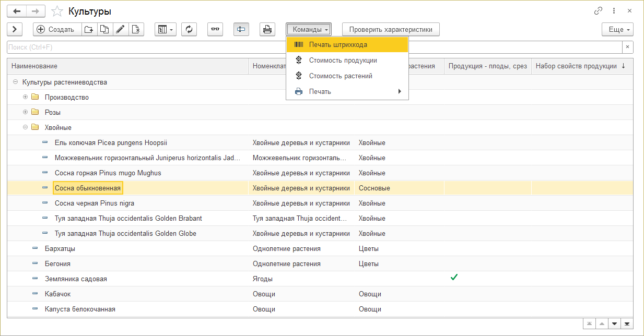Click the create new folder group icon
Viewport: 644px width, 336px height.
(x=89, y=29)
